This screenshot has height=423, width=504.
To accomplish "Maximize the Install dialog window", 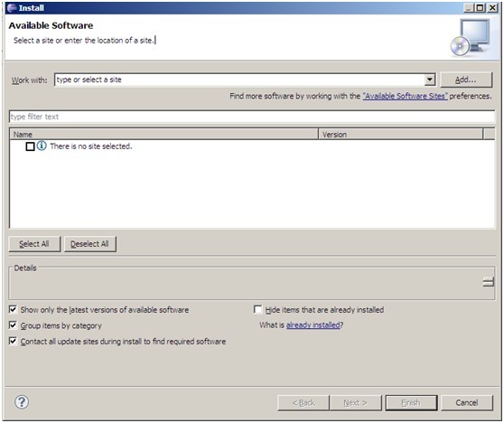I will 480,8.
